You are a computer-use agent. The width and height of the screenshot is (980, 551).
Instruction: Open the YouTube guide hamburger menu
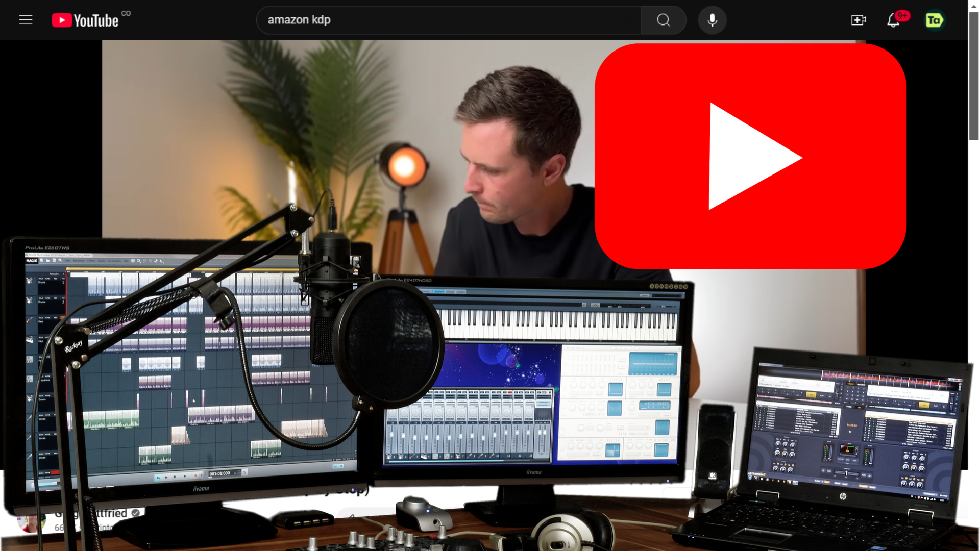coord(26,20)
